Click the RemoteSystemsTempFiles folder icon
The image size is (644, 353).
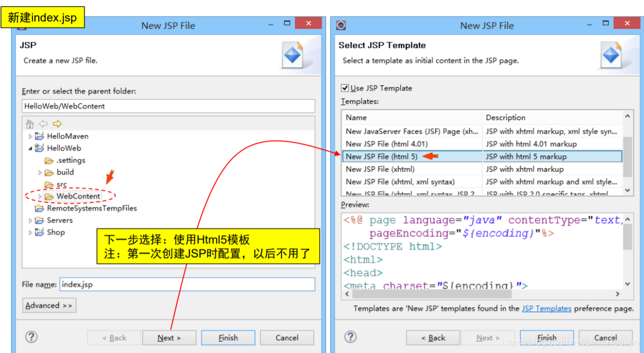39,208
